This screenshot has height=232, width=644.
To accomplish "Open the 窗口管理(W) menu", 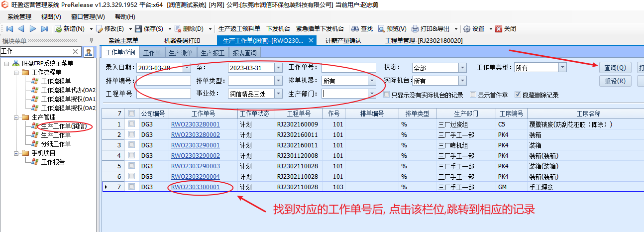I will [x=88, y=17].
